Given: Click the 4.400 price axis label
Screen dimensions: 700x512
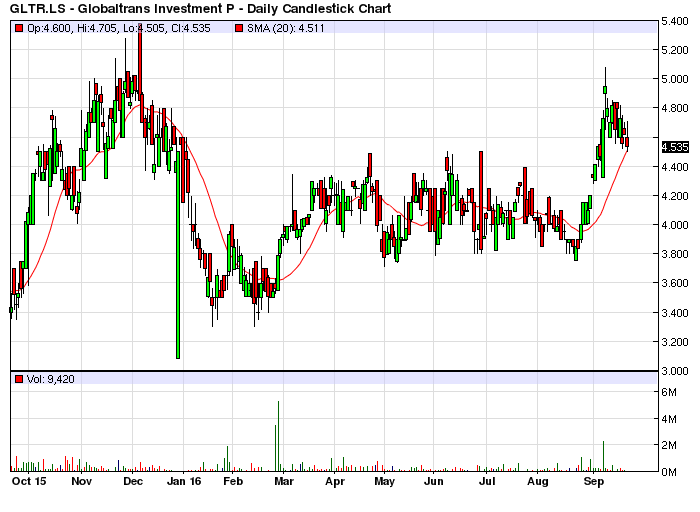Looking at the screenshot, I should pyautogui.click(x=675, y=167).
